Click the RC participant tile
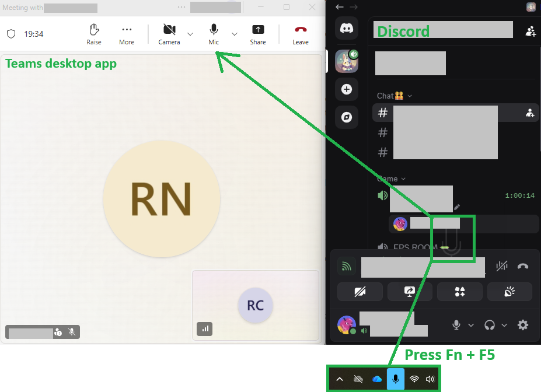Image resolution: width=541 pixels, height=392 pixels. coord(255,305)
